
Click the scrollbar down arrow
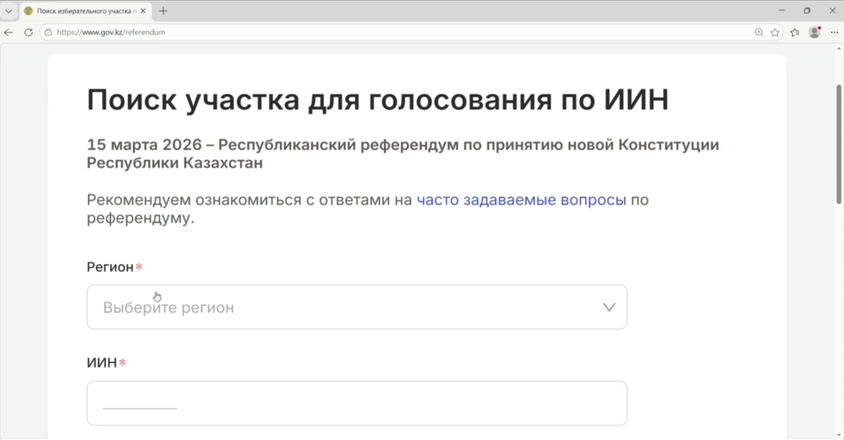pyautogui.click(x=838, y=434)
